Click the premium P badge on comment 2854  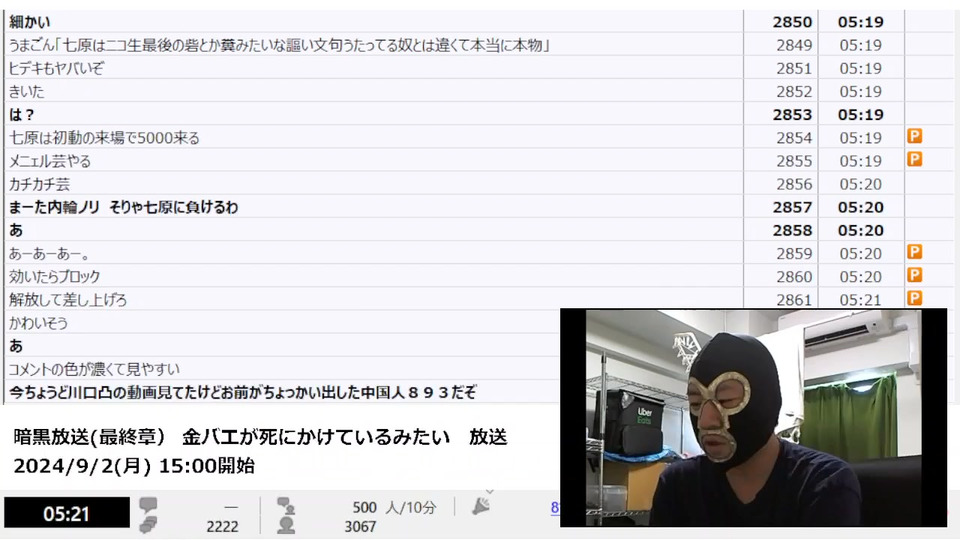[x=915, y=137]
